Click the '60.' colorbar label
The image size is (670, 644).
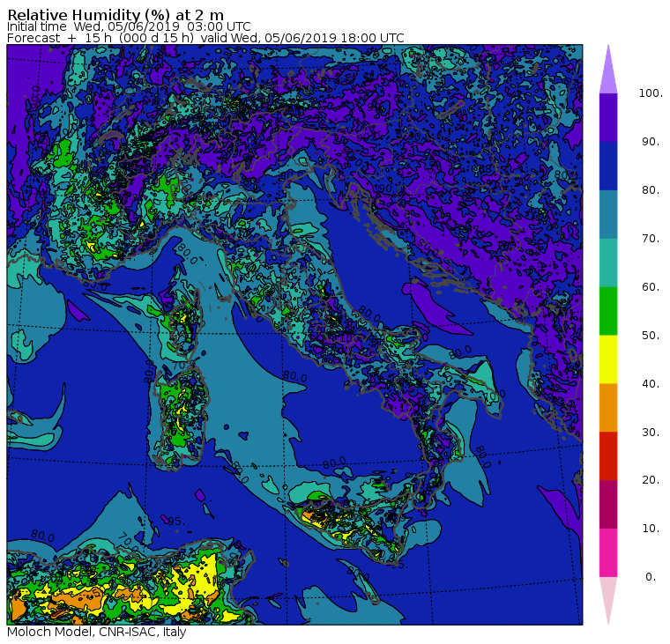[x=651, y=287]
